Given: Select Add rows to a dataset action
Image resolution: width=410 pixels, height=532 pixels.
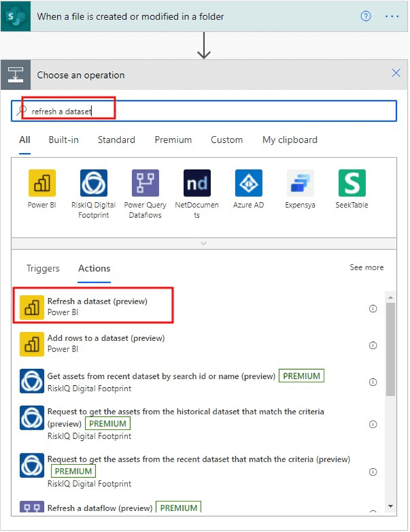Looking at the screenshot, I should click(x=106, y=338).
